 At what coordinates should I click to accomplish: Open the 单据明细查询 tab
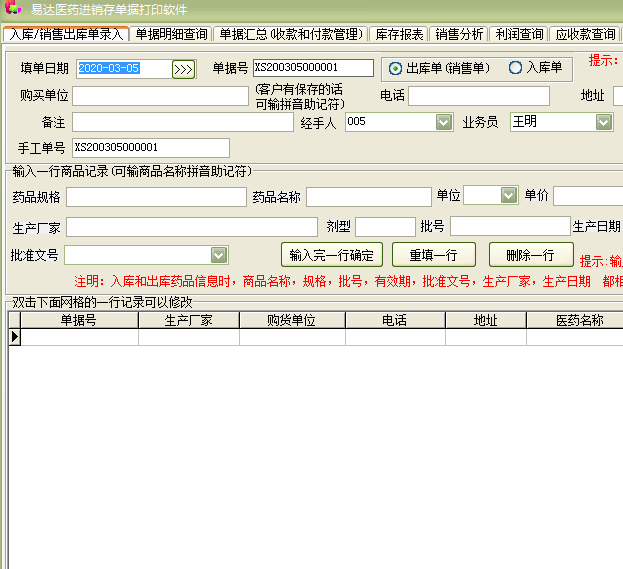point(171,34)
